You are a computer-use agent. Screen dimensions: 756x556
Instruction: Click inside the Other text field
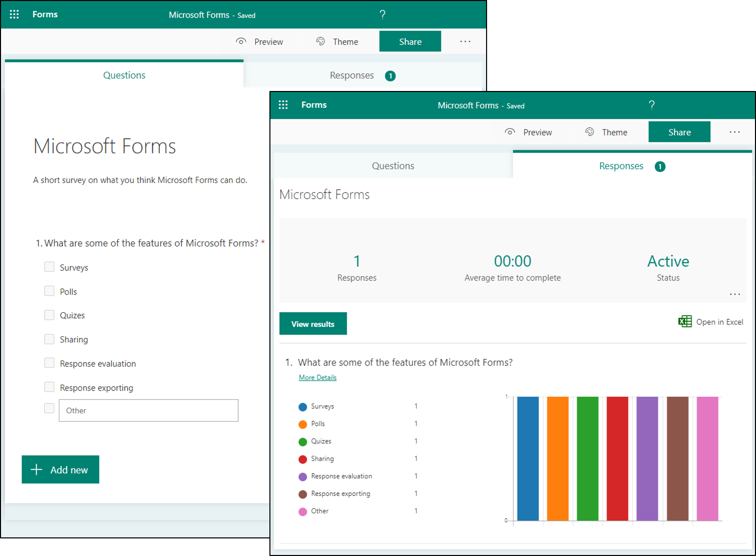[x=148, y=410]
